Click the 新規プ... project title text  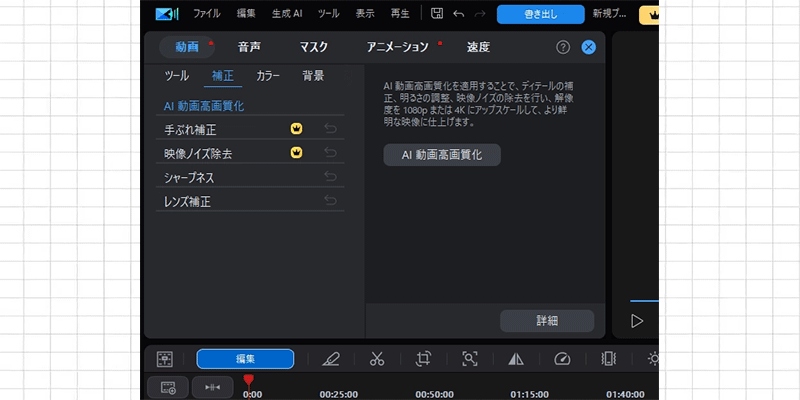pos(609,14)
